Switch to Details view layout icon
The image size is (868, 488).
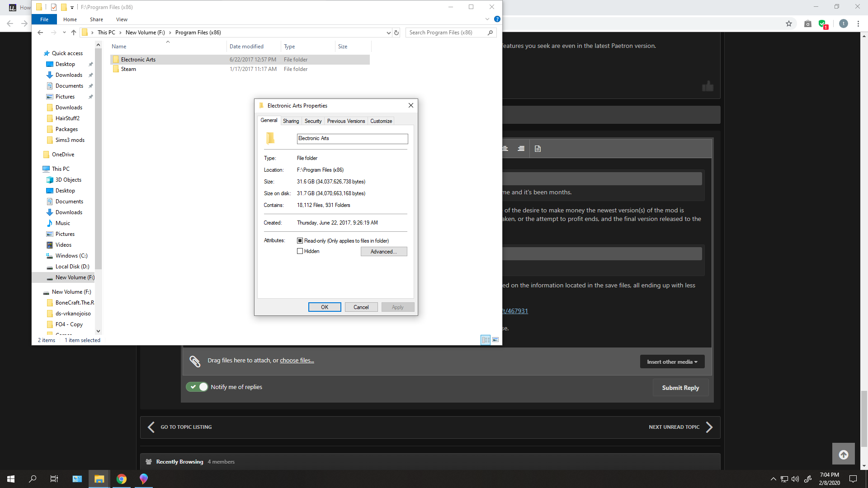[x=486, y=340]
